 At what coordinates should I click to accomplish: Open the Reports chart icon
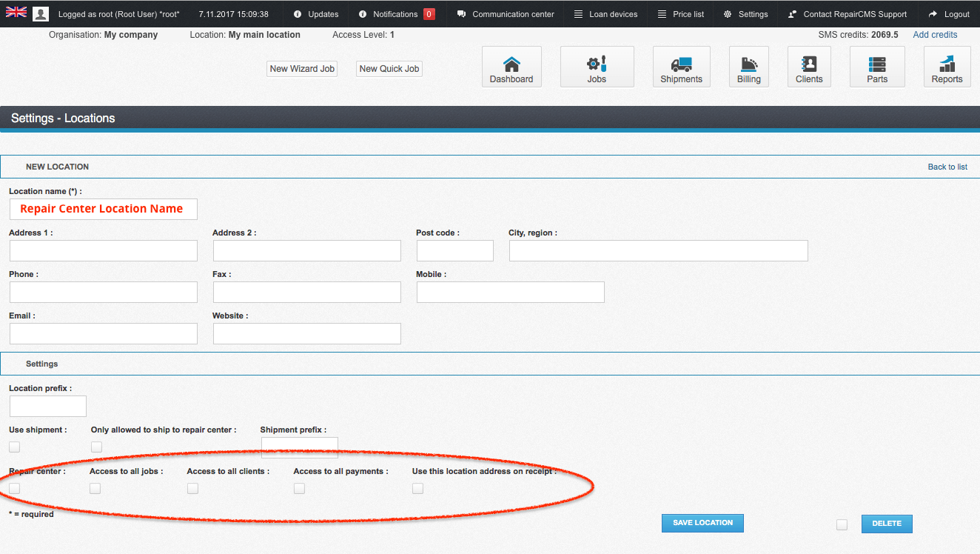pyautogui.click(x=947, y=67)
